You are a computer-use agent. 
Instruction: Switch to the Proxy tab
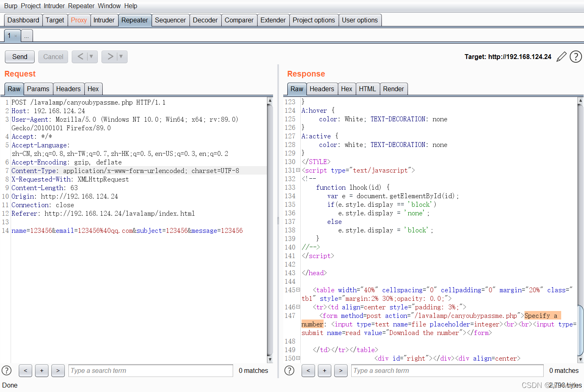[x=79, y=20]
